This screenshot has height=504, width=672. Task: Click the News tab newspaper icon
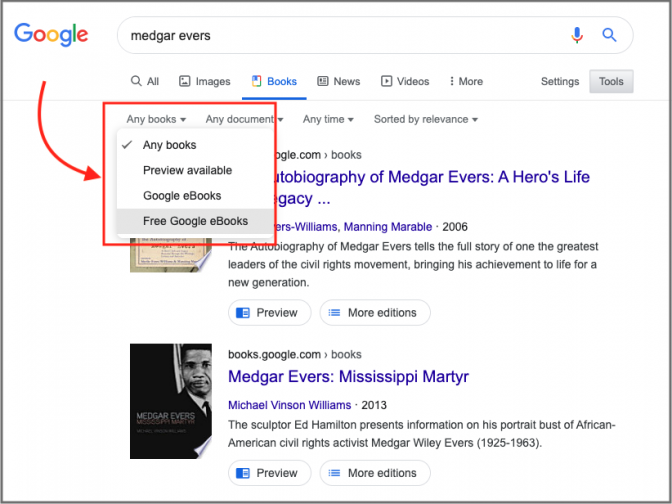click(x=323, y=81)
